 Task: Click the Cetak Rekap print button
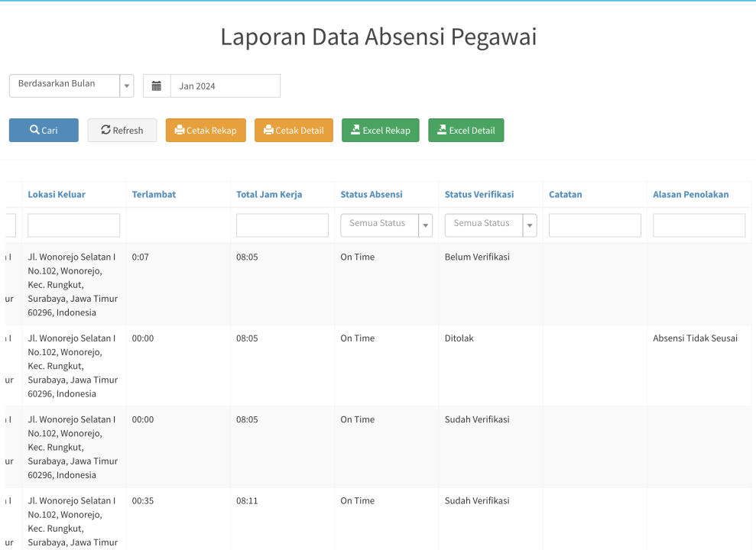[x=206, y=131]
